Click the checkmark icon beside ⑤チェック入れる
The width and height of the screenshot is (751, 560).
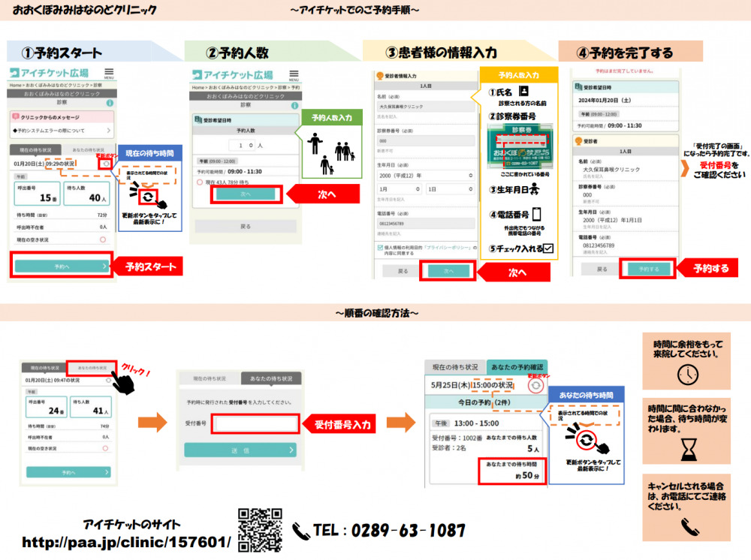(548, 248)
